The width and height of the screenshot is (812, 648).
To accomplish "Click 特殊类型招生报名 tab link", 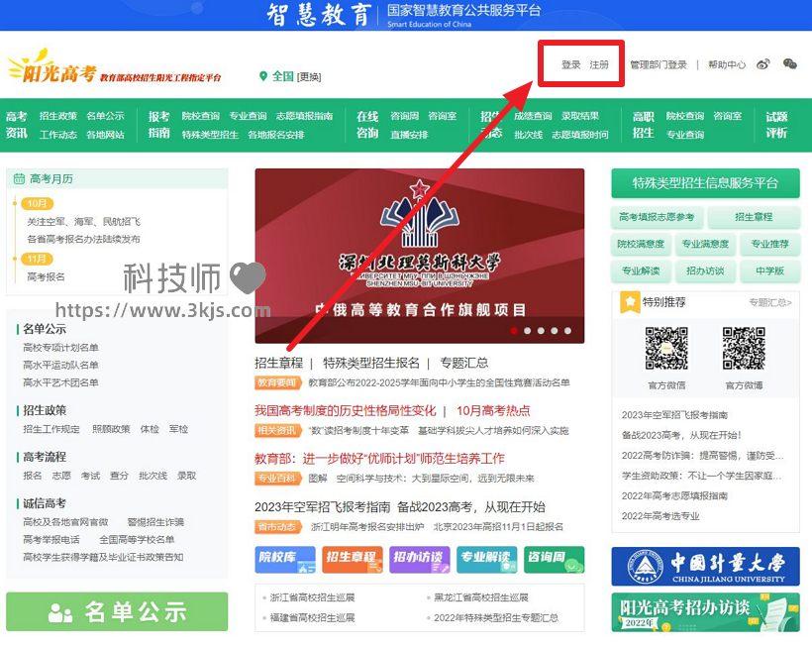I will 370,363.
